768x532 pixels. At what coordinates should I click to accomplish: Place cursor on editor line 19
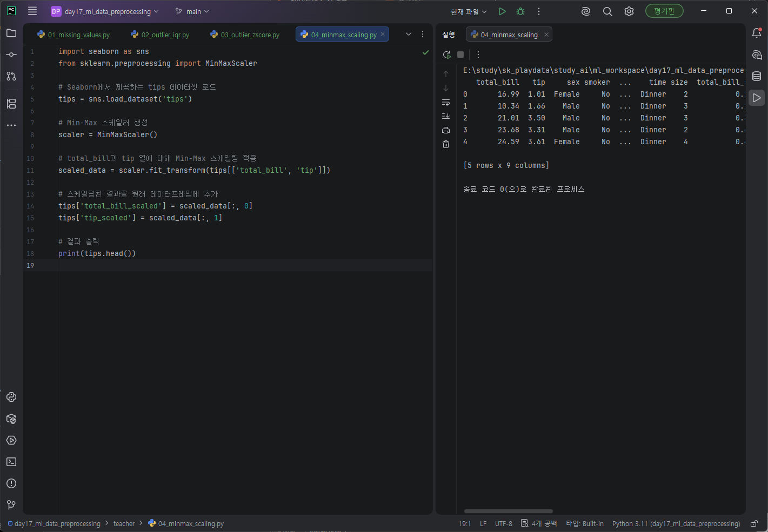point(244,265)
